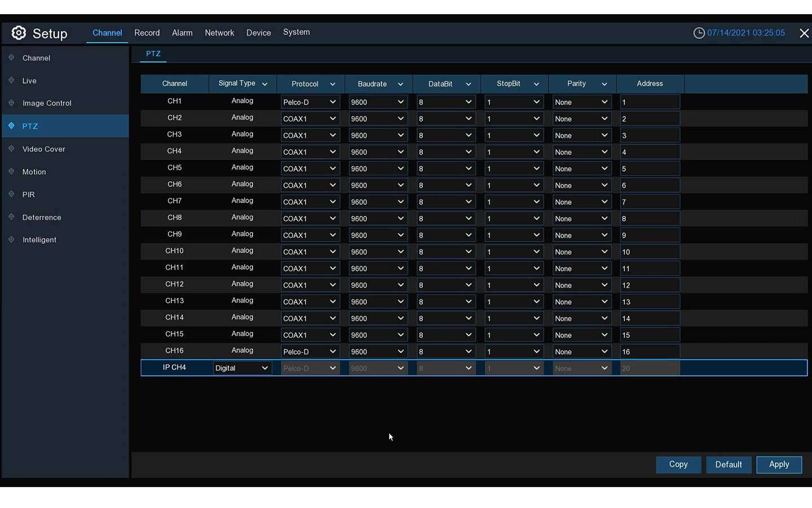Open Video Cover settings
This screenshot has height=508, width=812.
click(x=11, y=148)
